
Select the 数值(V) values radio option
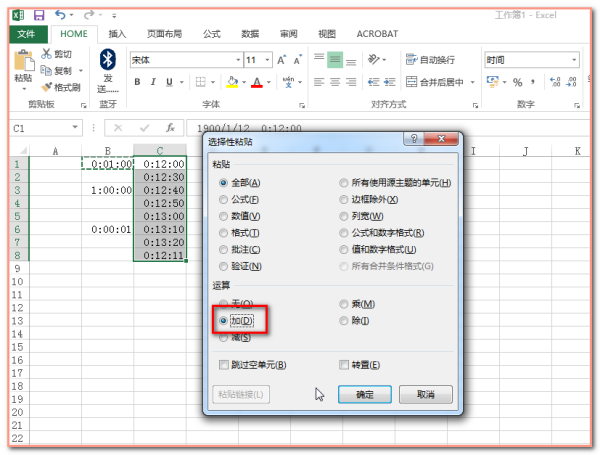(x=224, y=216)
